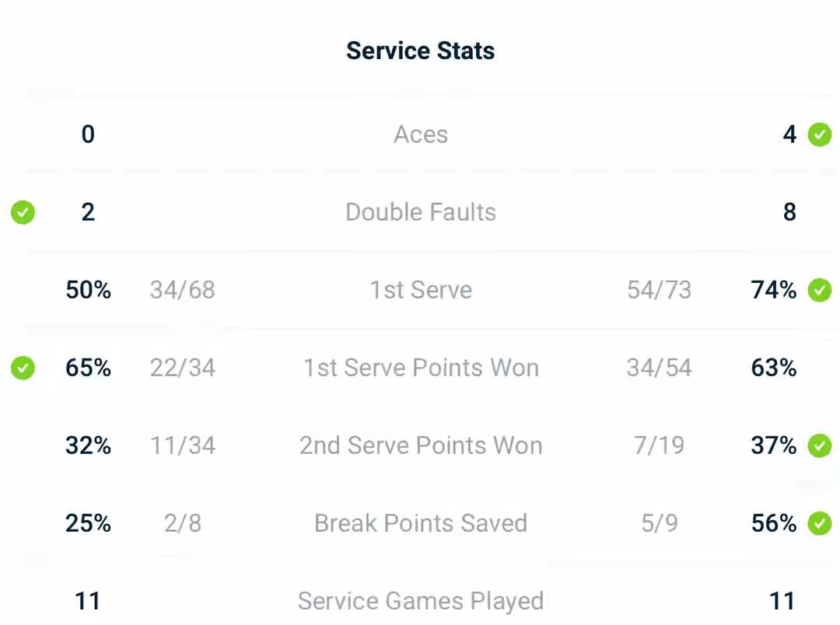Image resolution: width=840 pixels, height=625 pixels.
Task: Tap the Service Games Played label
Action: 420,601
